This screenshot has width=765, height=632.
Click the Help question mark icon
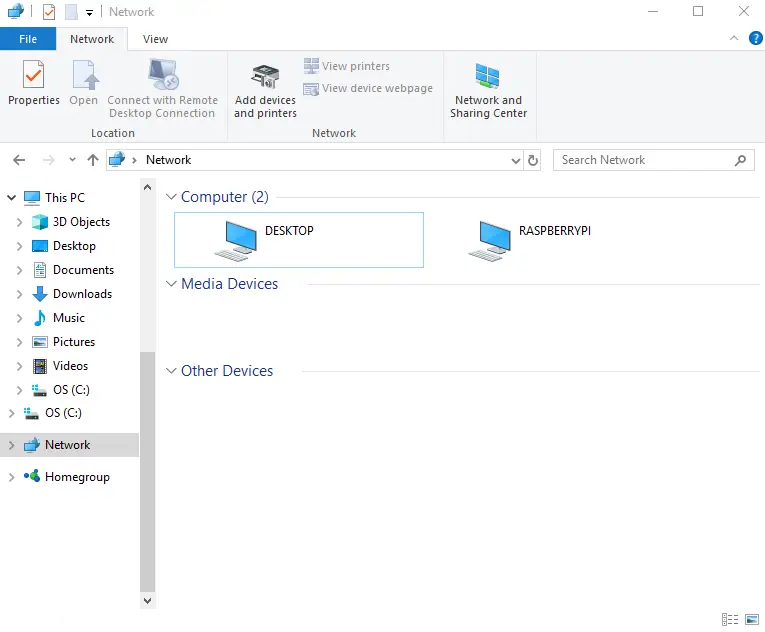pos(755,38)
